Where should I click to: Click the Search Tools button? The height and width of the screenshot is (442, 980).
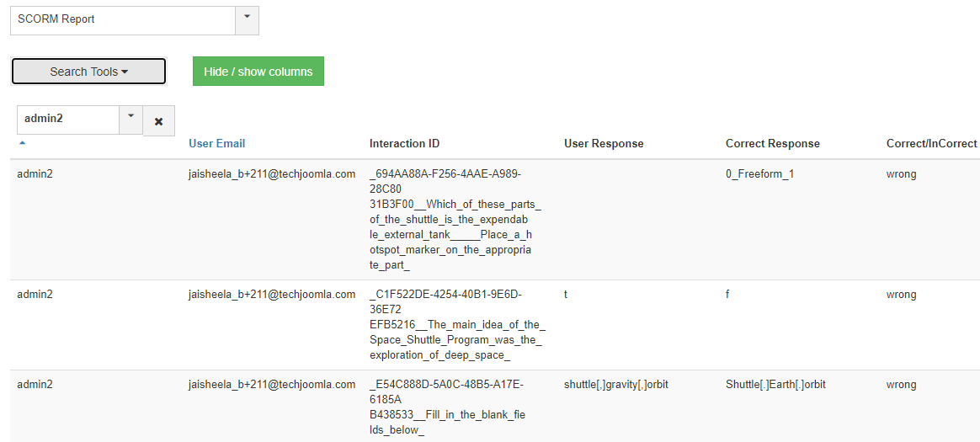click(88, 72)
